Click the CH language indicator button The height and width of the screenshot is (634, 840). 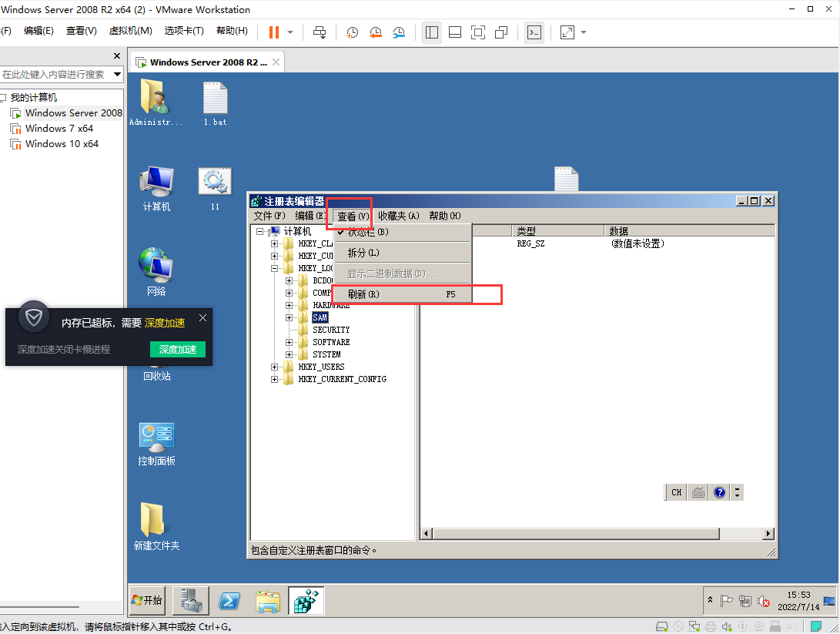pos(676,492)
